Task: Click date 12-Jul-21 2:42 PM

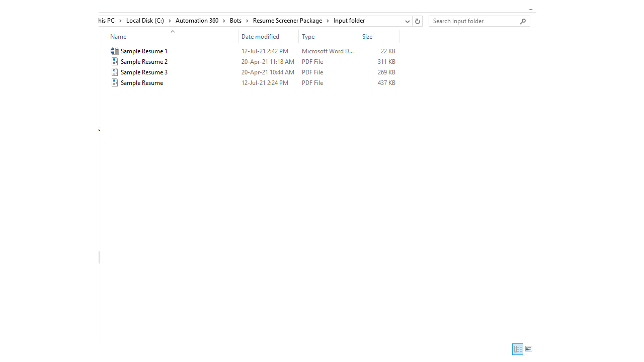Action: pyautogui.click(x=265, y=51)
